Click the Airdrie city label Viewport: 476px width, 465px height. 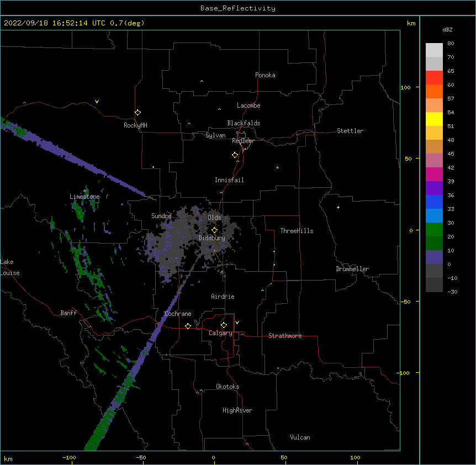(x=223, y=297)
